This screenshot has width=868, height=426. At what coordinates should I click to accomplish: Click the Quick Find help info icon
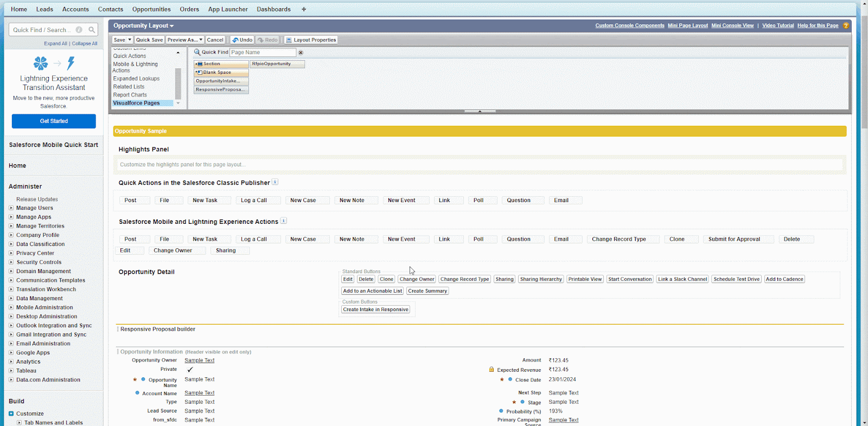(79, 30)
